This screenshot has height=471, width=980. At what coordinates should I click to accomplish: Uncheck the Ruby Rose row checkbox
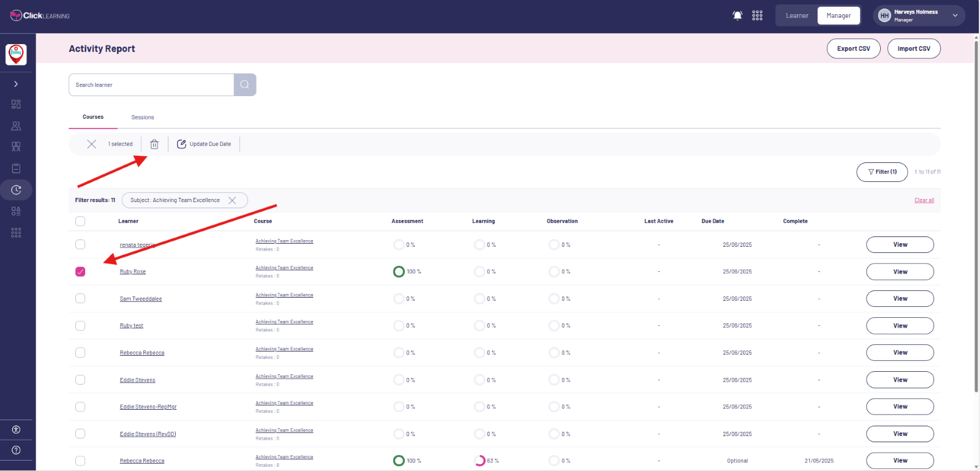[x=80, y=271]
